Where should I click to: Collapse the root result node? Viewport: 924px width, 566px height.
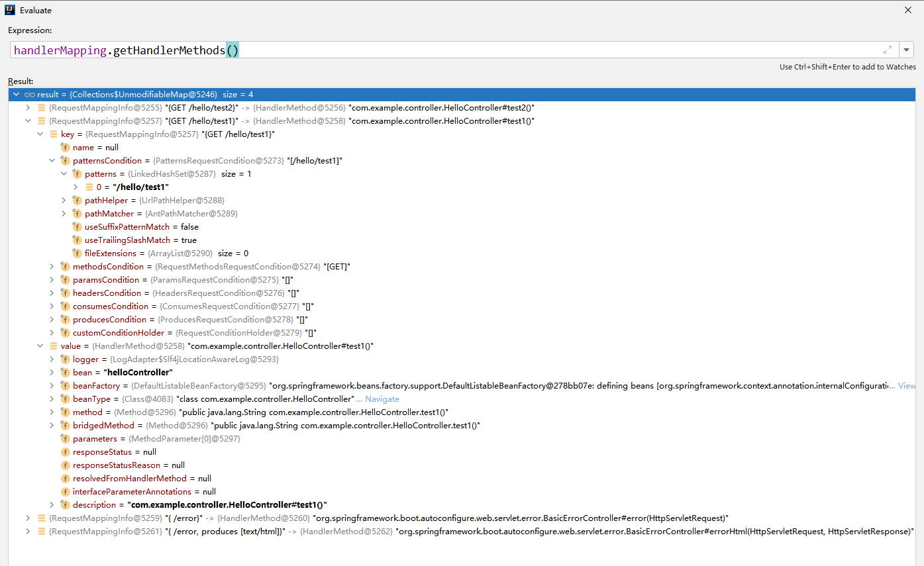[17, 95]
